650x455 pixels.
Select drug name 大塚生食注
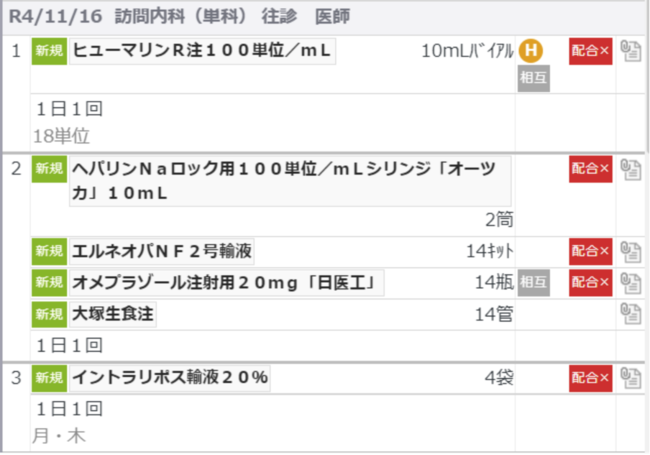113,314
